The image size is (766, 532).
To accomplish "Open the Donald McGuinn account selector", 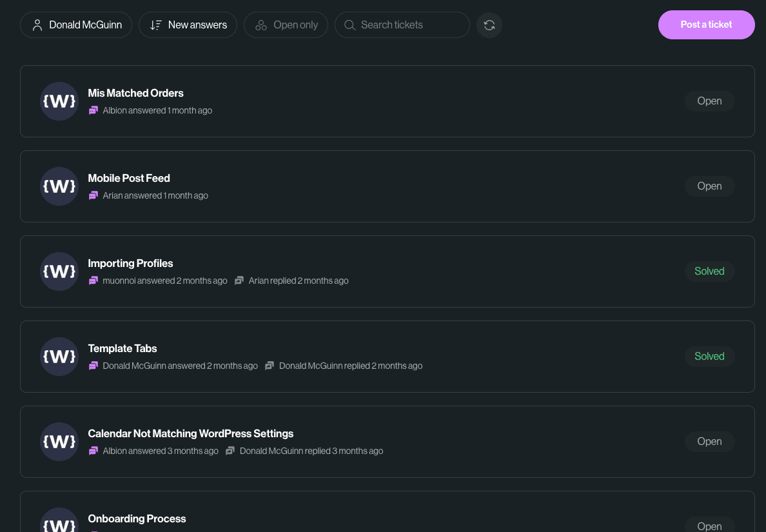I will (x=75, y=25).
